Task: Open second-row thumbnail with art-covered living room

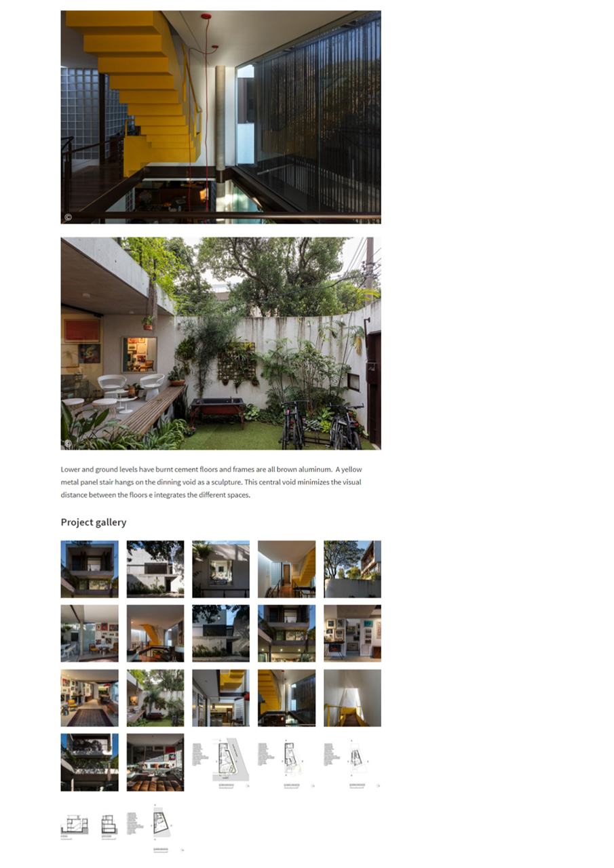Action: point(90,633)
